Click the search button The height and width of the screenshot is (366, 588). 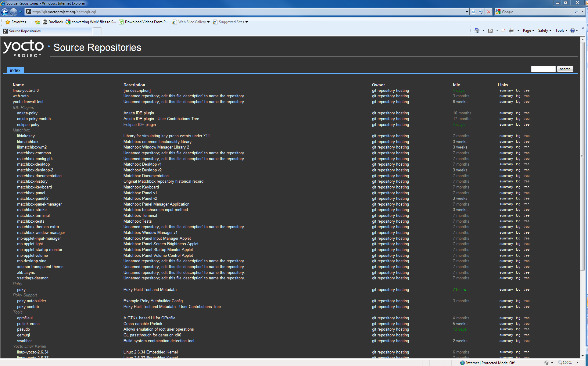pos(565,69)
